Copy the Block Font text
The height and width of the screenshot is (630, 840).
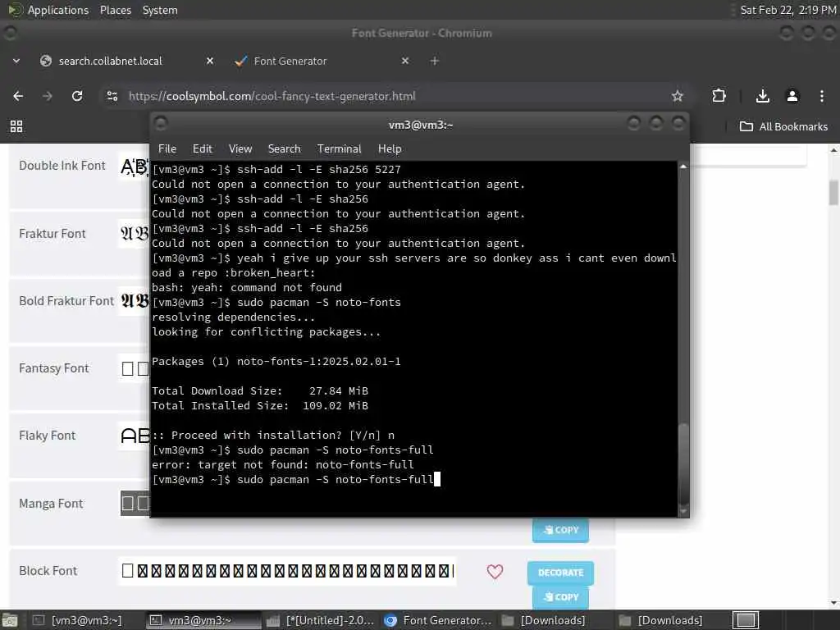(x=560, y=597)
